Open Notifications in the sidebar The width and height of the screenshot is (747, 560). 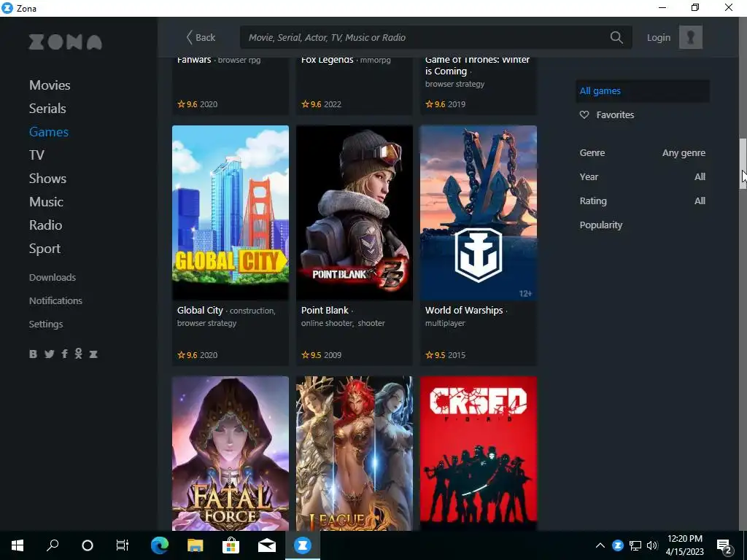coord(55,300)
